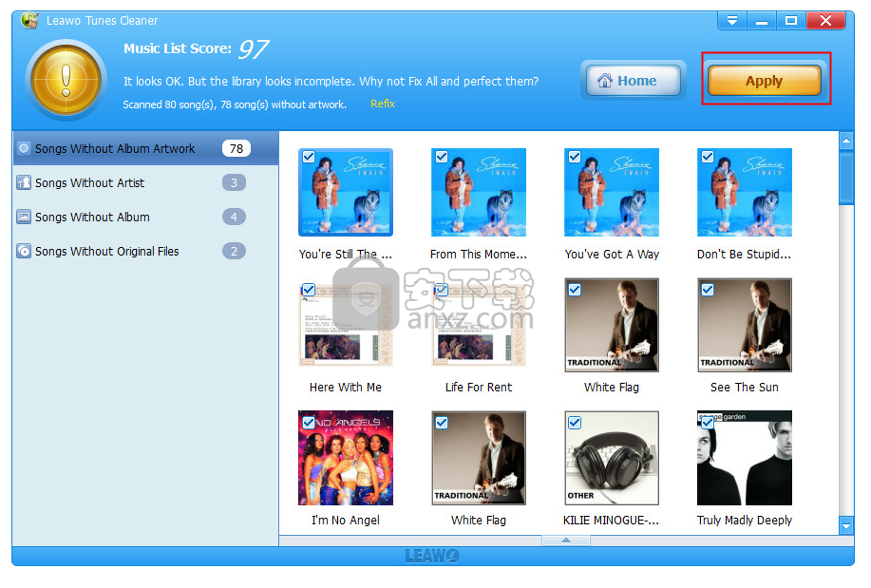Go to Home screen
This screenshot has height=588, width=871.
tap(634, 81)
